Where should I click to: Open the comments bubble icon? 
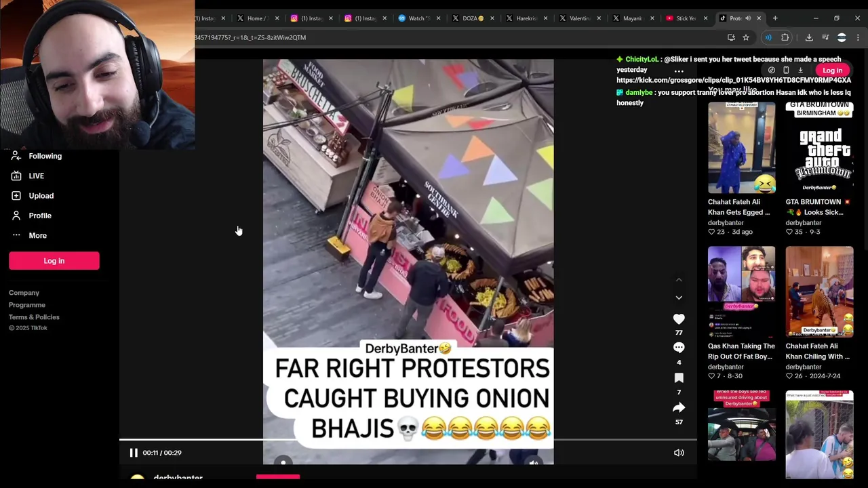point(679,348)
